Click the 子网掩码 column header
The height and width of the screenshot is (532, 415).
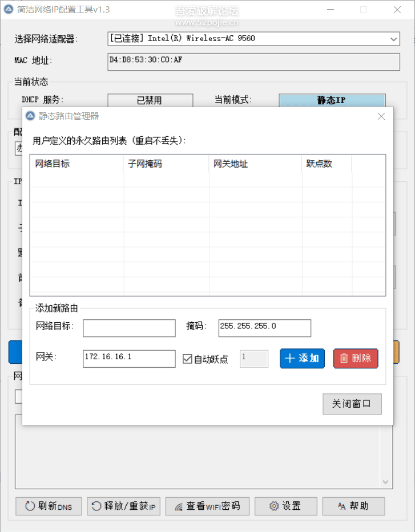pos(166,164)
